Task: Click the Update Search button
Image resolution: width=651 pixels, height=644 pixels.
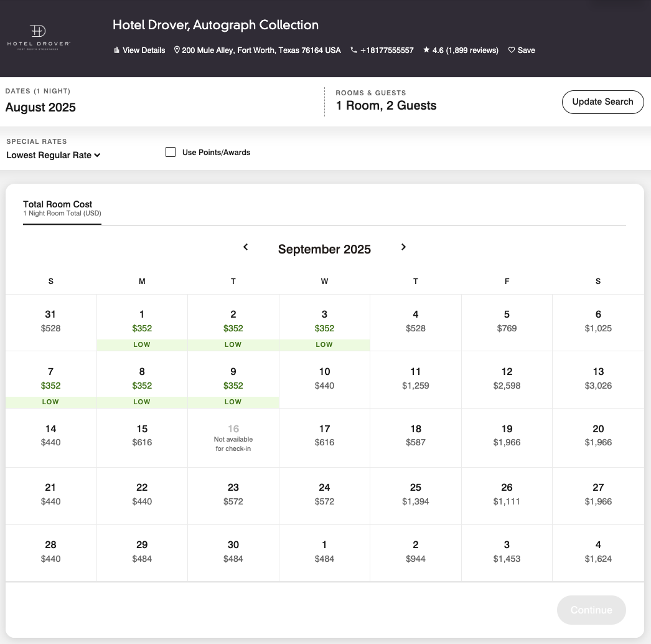Action: tap(603, 102)
